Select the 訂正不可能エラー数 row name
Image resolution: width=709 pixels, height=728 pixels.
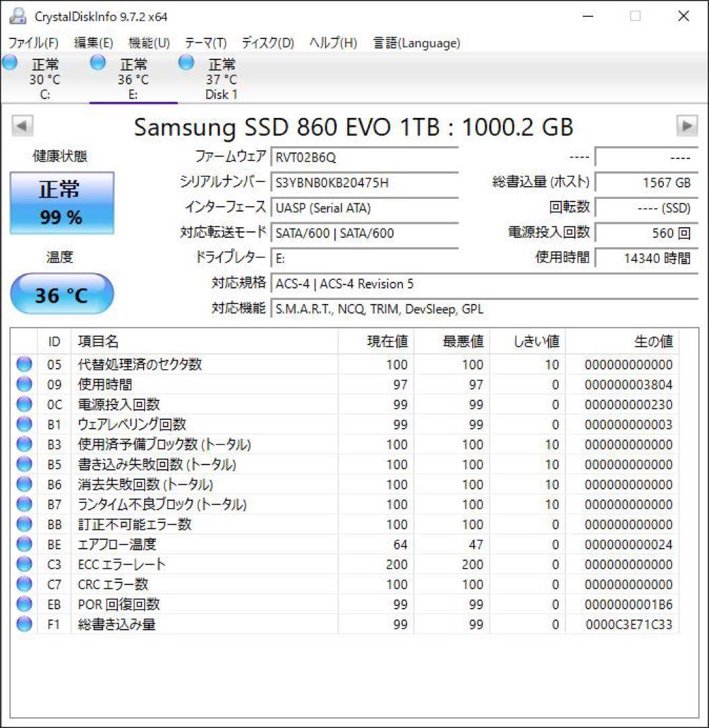135,524
